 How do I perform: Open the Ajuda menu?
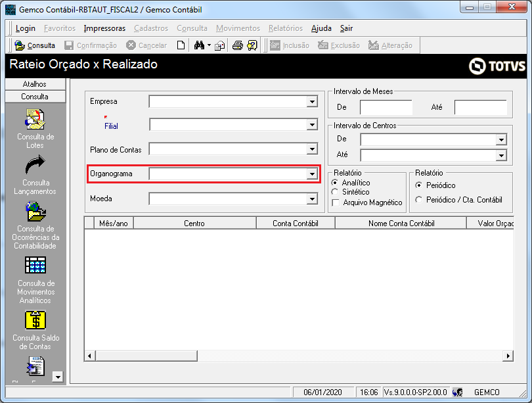pos(321,28)
